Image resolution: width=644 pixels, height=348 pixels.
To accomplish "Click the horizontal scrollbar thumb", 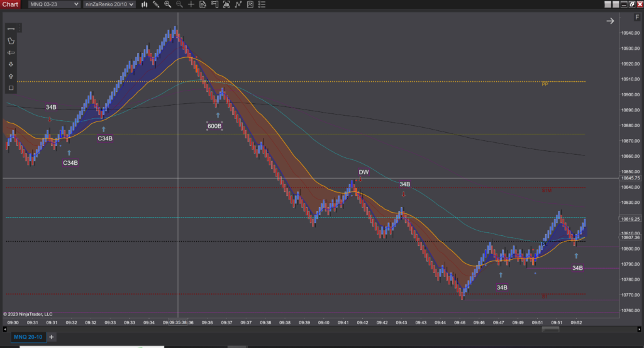I will [550, 329].
